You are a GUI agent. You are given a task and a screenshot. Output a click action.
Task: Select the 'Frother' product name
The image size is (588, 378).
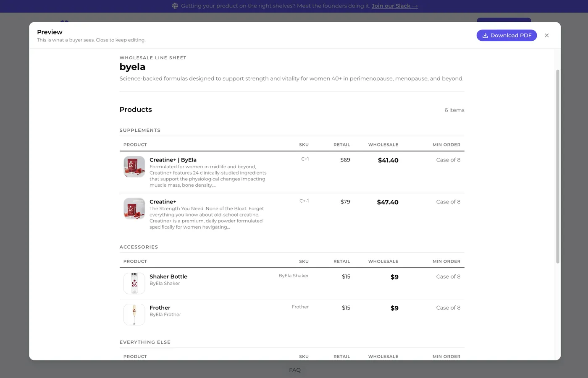(160, 308)
